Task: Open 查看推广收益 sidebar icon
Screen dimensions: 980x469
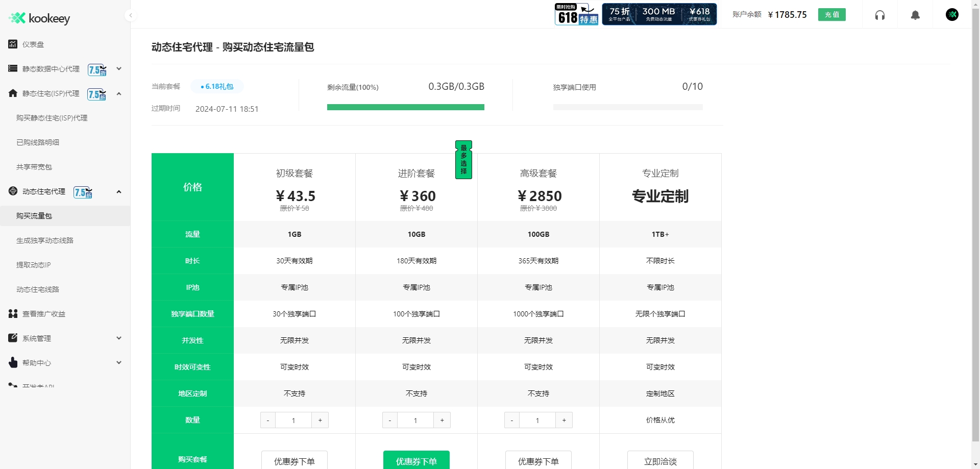Action: pyautogui.click(x=13, y=313)
